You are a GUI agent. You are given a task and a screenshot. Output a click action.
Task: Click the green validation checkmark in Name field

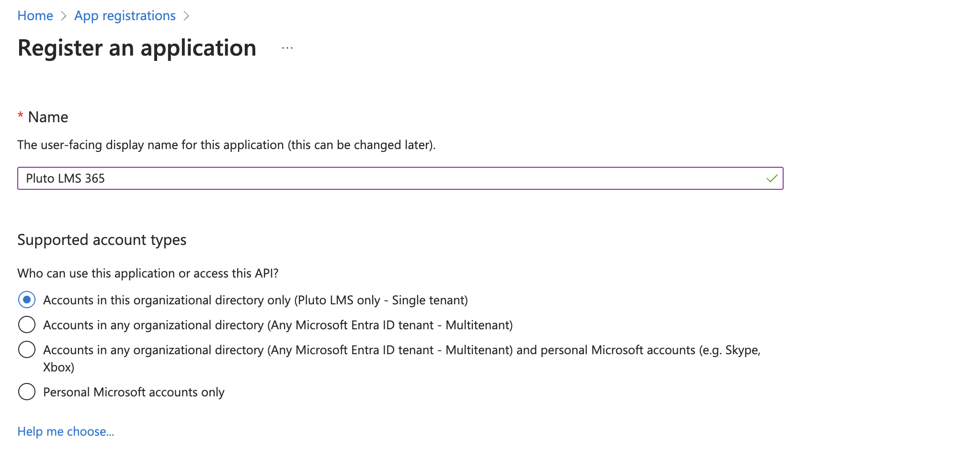pyautogui.click(x=772, y=178)
